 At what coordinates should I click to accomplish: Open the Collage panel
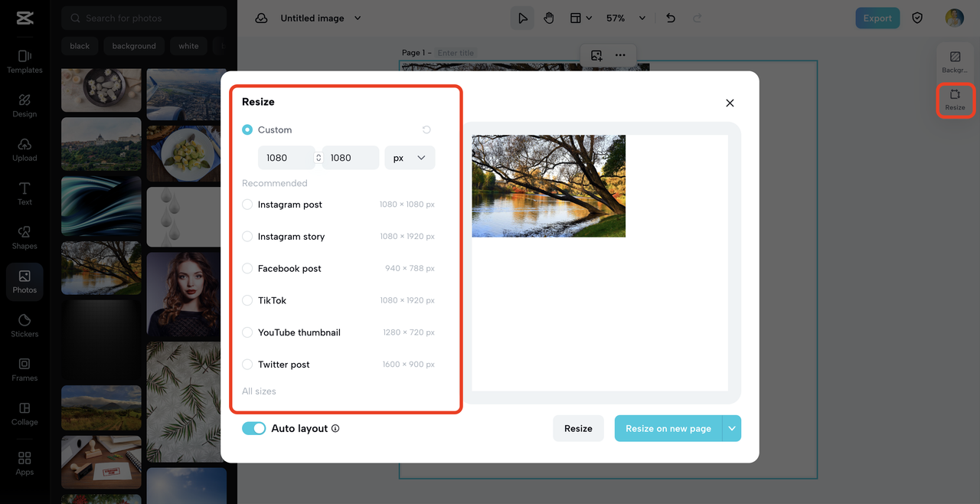point(24,414)
